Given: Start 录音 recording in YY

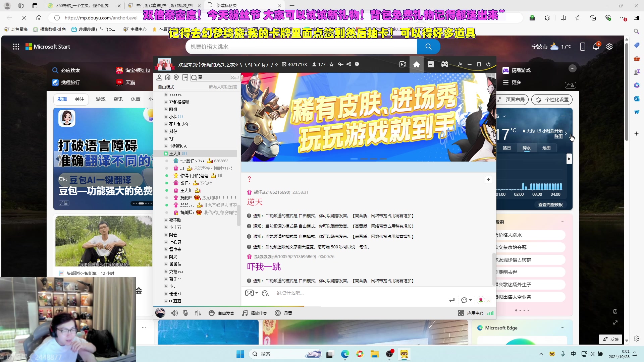Looking at the screenshot, I should [283, 313].
